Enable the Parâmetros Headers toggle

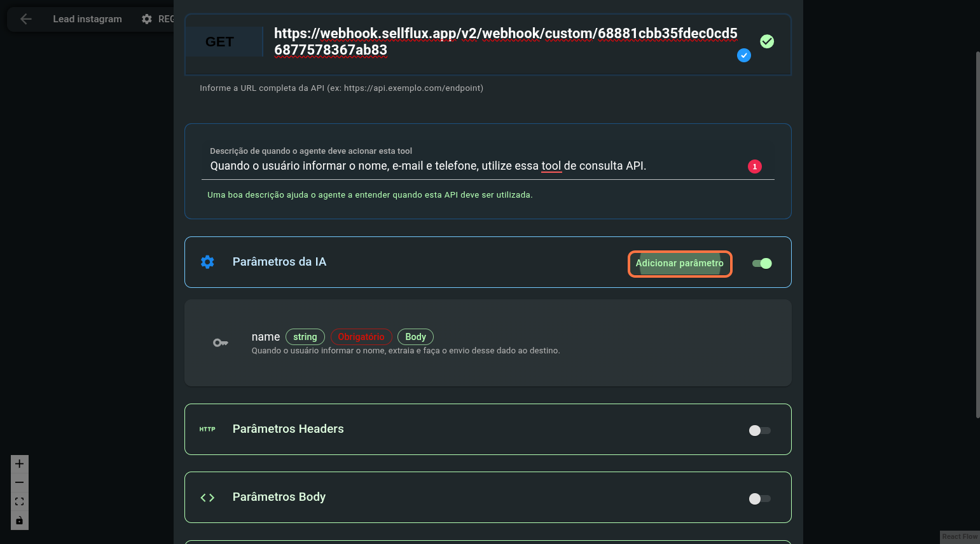point(759,431)
